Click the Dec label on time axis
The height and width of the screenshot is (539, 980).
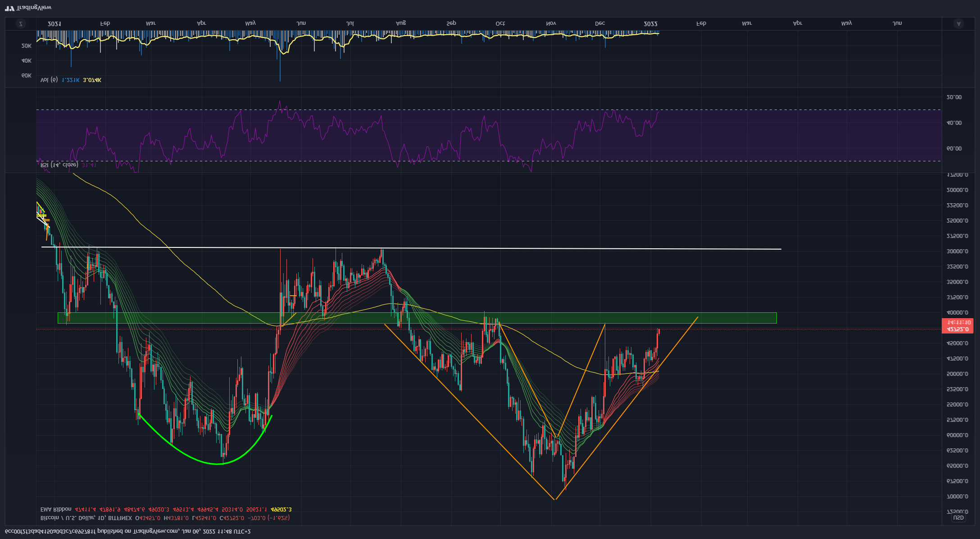(600, 23)
